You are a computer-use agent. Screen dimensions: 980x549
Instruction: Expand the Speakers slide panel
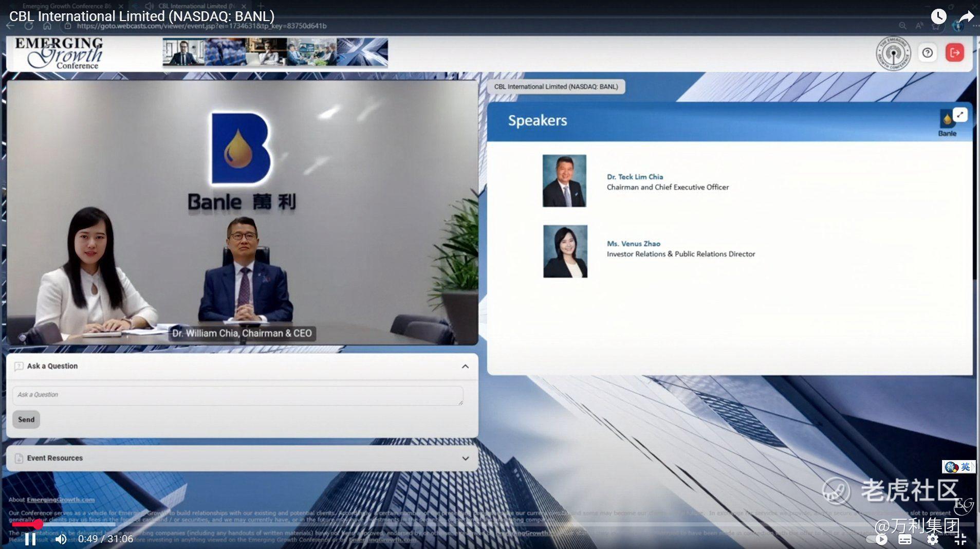click(x=960, y=115)
